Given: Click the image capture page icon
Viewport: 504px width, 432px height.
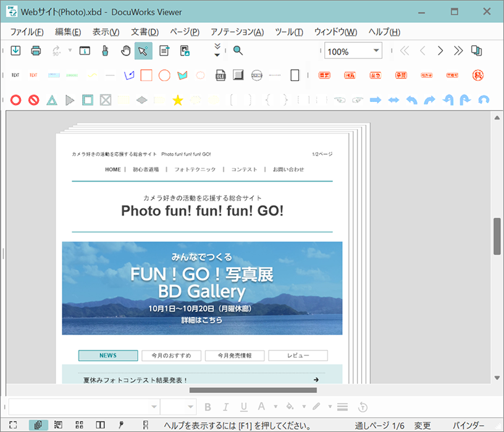Looking at the screenshot, I should [x=185, y=51].
